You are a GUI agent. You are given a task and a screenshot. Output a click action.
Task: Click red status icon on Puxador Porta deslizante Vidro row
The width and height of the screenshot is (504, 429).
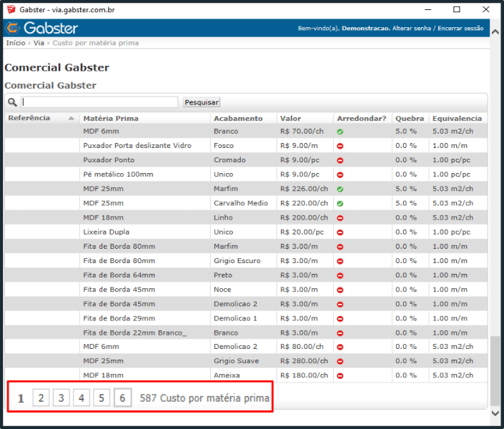pyautogui.click(x=340, y=146)
